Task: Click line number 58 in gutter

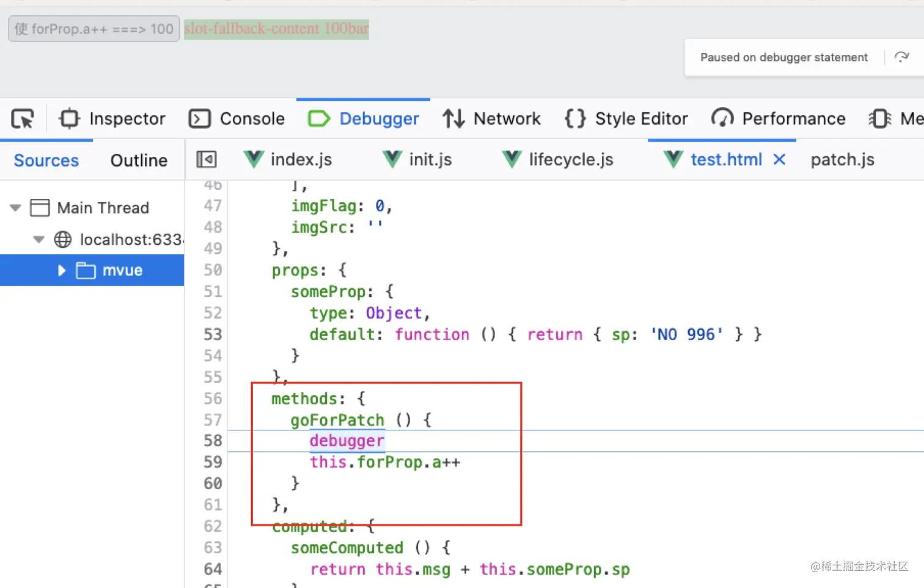Action: [213, 441]
